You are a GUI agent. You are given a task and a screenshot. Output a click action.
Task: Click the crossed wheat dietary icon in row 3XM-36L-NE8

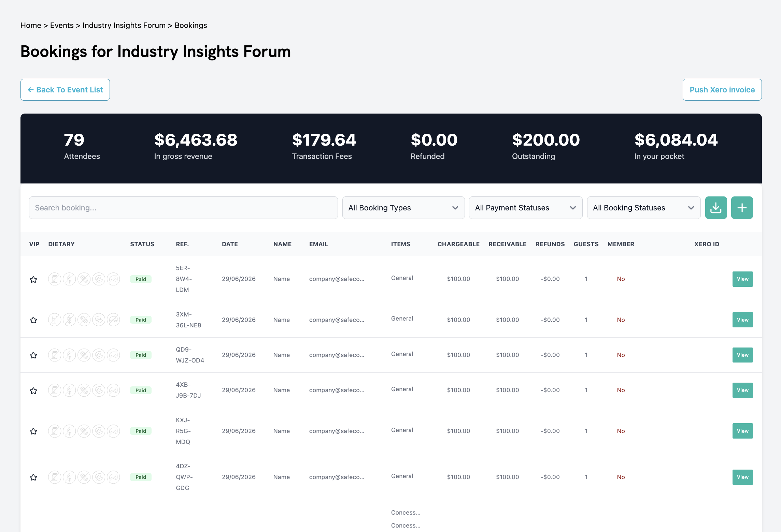(x=69, y=320)
